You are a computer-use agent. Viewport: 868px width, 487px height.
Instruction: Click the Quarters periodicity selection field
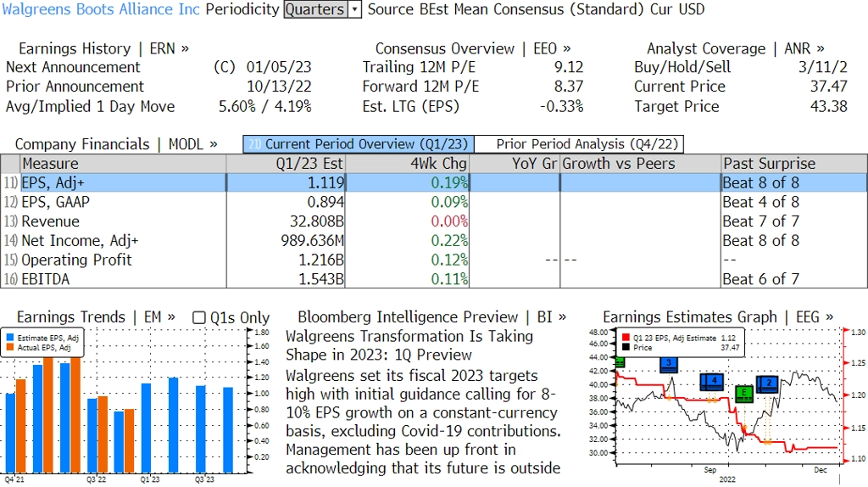pyautogui.click(x=315, y=9)
